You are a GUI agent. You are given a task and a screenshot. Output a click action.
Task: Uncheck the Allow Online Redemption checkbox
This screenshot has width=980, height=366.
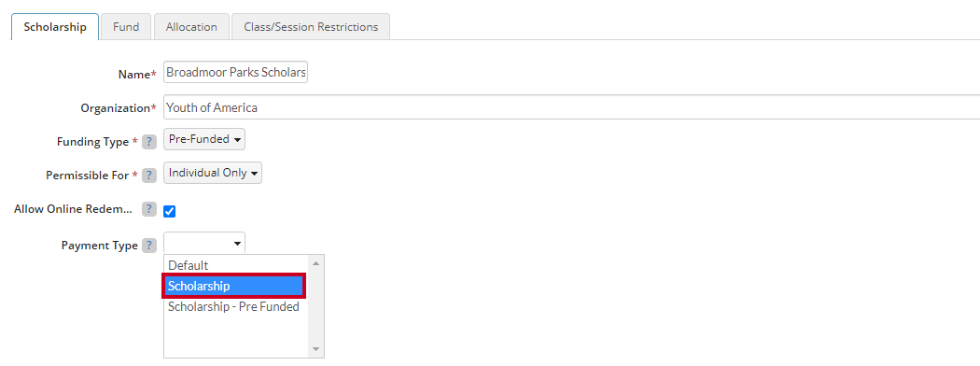click(x=169, y=211)
